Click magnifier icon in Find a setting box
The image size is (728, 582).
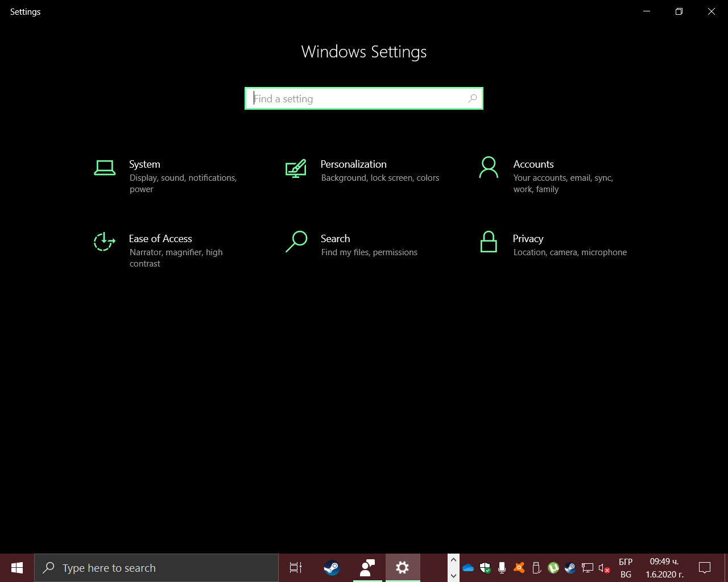472,99
